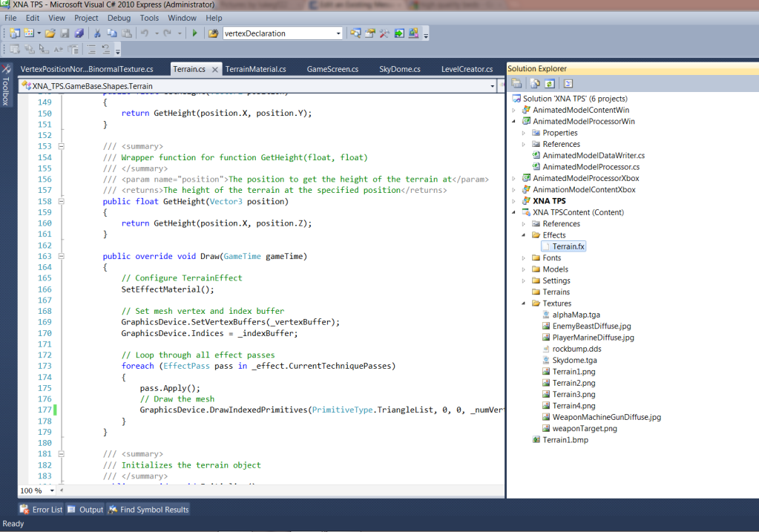Cut selection with the scissors icon
Screen dimensions: 759x532
[97, 33]
